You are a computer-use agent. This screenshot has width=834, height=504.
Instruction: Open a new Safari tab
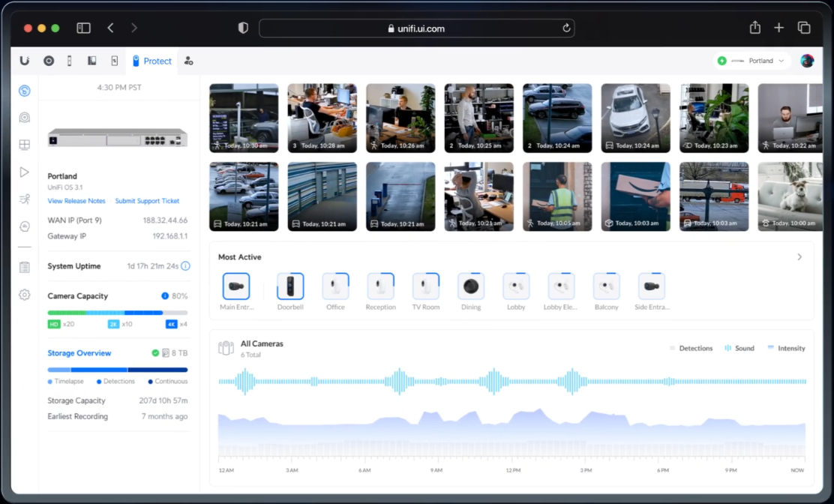(x=778, y=28)
